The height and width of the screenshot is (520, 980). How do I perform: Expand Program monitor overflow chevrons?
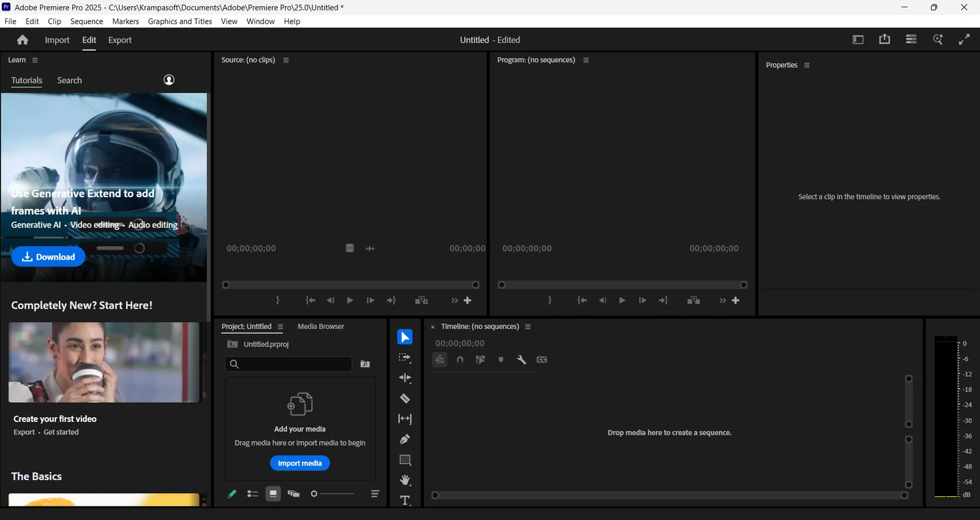click(x=723, y=301)
